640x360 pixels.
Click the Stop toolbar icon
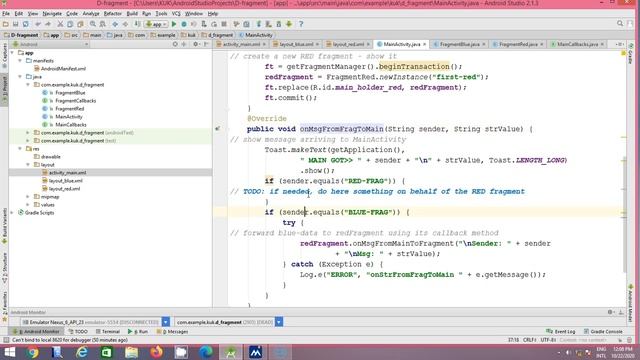point(224,24)
